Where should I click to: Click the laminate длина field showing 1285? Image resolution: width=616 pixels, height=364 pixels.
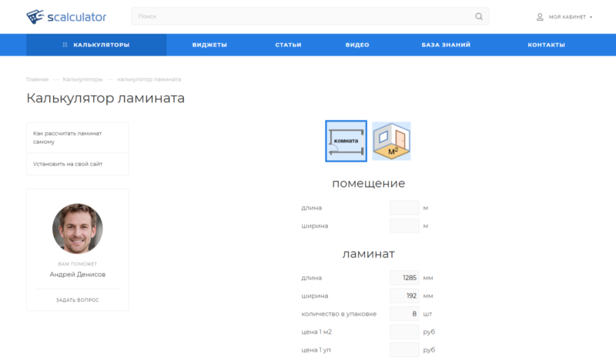point(404,278)
